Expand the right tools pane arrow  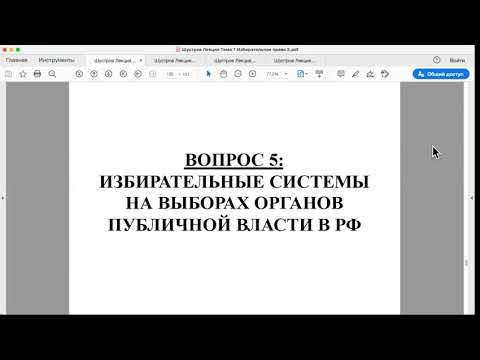pyautogui.click(x=471, y=198)
